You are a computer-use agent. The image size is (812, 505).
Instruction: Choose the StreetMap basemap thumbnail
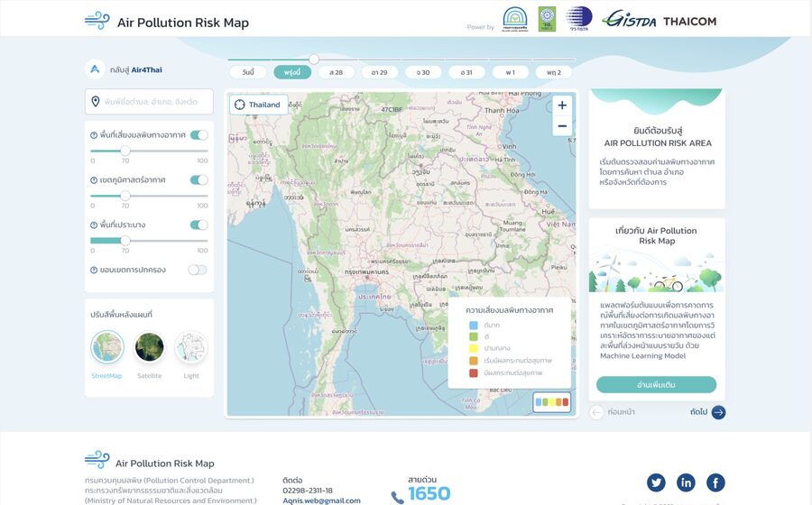(x=107, y=346)
